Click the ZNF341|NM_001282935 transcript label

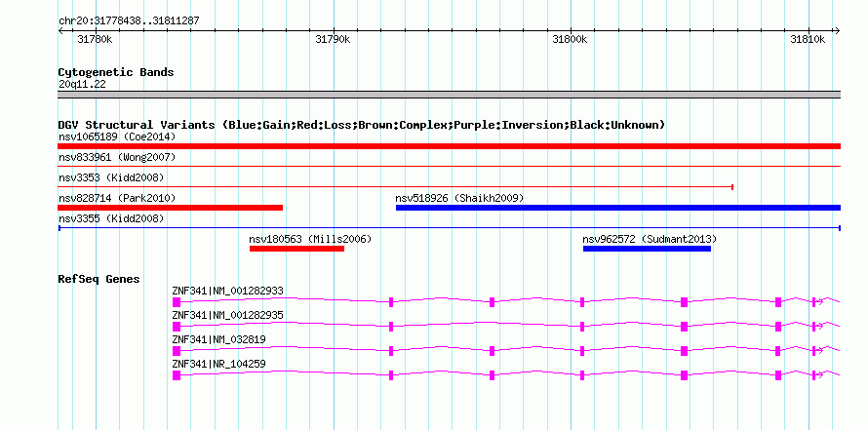[x=227, y=315]
